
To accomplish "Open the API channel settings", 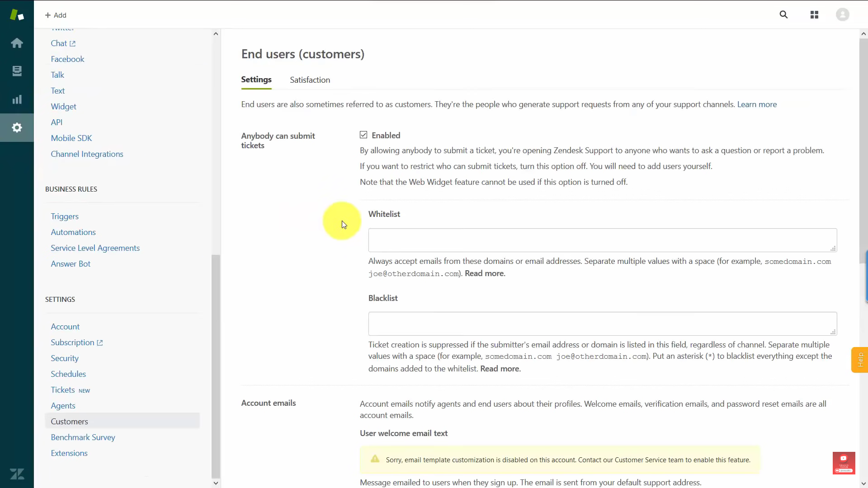I will point(57,122).
